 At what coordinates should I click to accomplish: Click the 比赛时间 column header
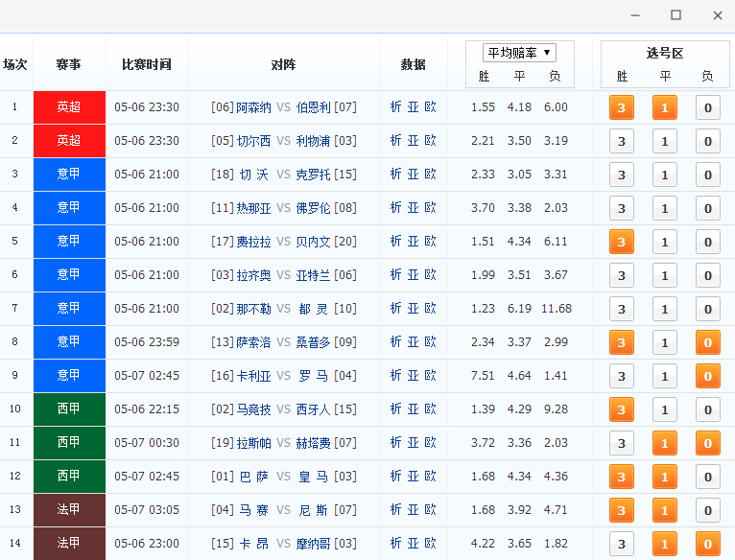(147, 64)
